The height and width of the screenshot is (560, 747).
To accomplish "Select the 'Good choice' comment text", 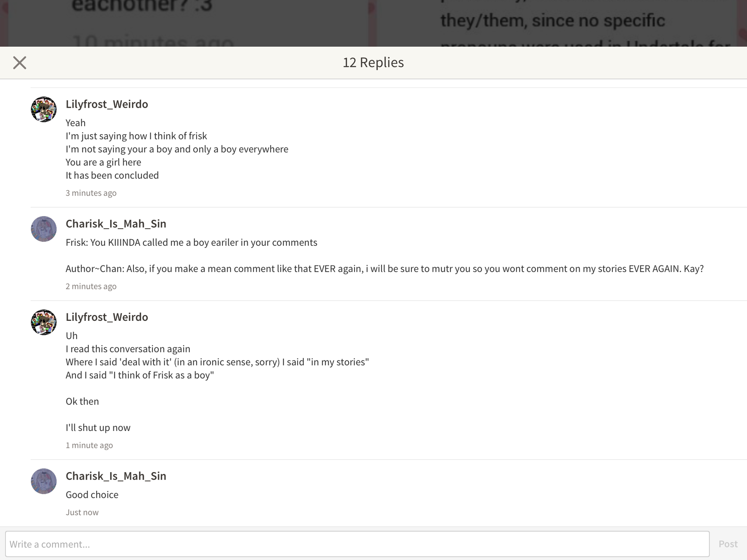I will coord(92,495).
